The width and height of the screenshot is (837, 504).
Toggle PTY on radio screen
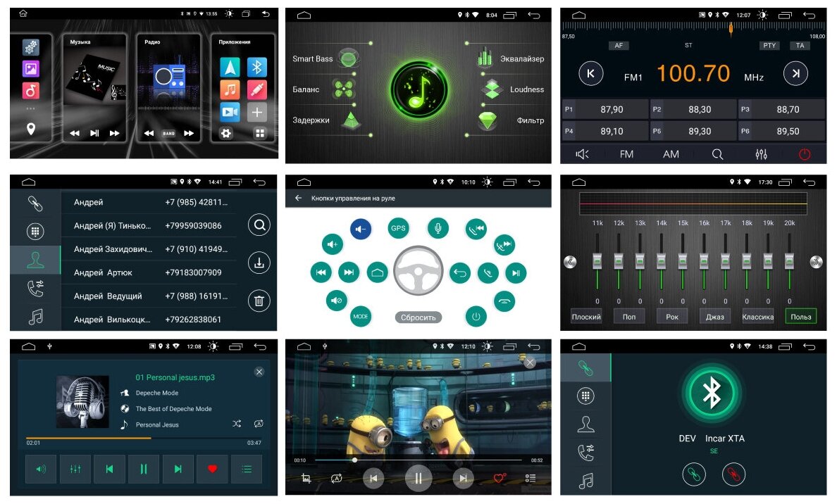(x=769, y=45)
